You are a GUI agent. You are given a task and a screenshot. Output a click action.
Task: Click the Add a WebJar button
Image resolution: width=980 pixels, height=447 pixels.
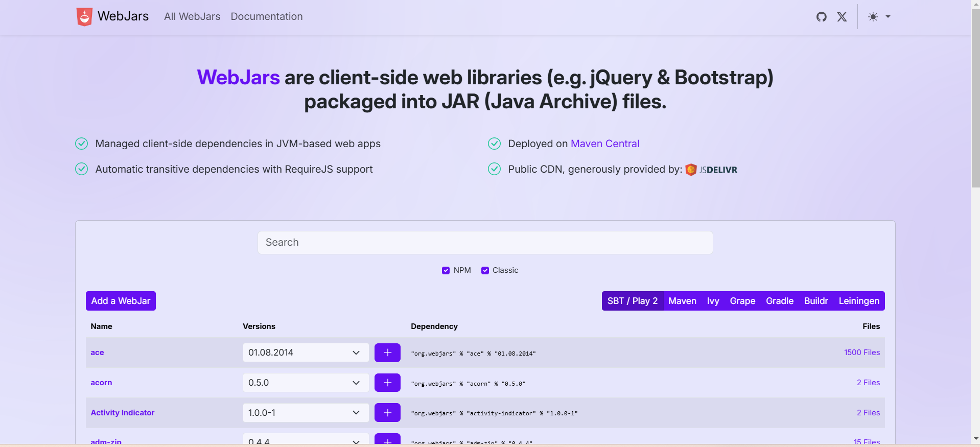click(x=121, y=301)
